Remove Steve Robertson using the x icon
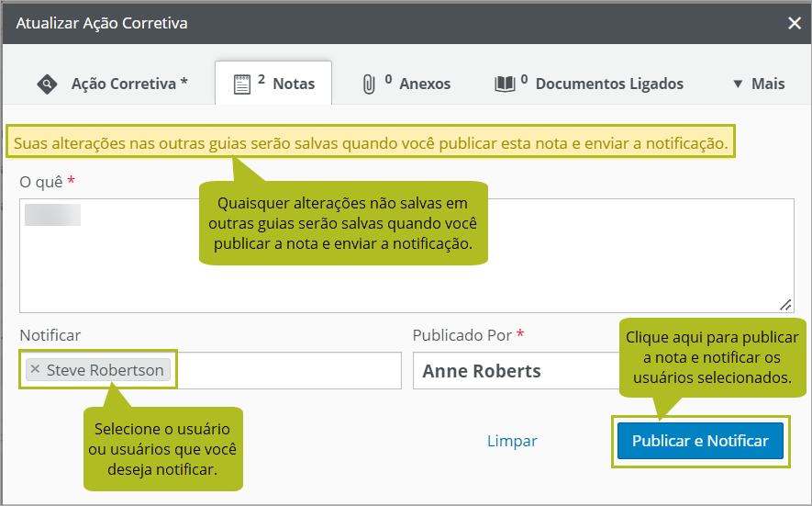Viewport: 812px width, 506px height. (x=35, y=370)
